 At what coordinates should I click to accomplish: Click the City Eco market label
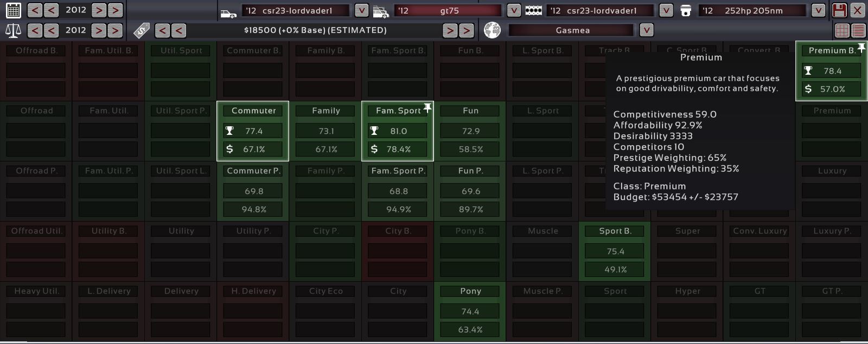(325, 291)
